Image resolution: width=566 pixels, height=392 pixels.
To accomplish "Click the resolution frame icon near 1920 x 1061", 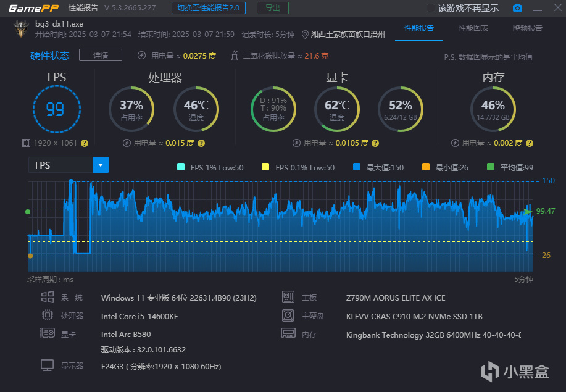I will pos(26,143).
